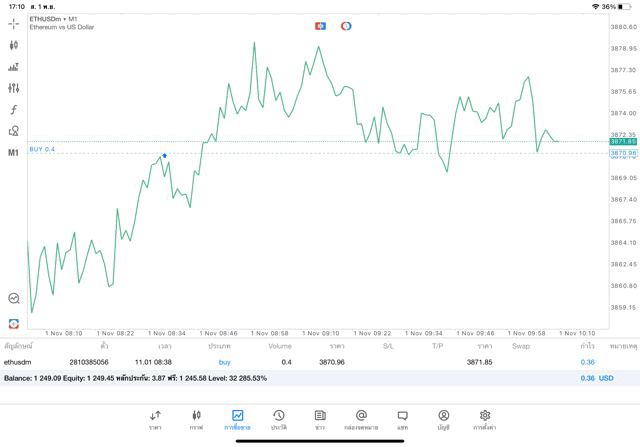Open the new order chart-bars sidebar icon
The image size is (640, 447).
[14, 67]
